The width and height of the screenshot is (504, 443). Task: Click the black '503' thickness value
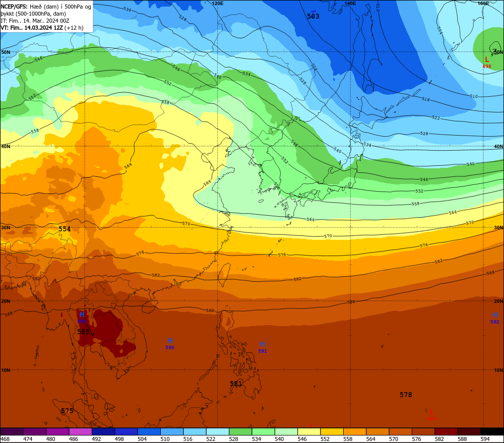point(313,16)
